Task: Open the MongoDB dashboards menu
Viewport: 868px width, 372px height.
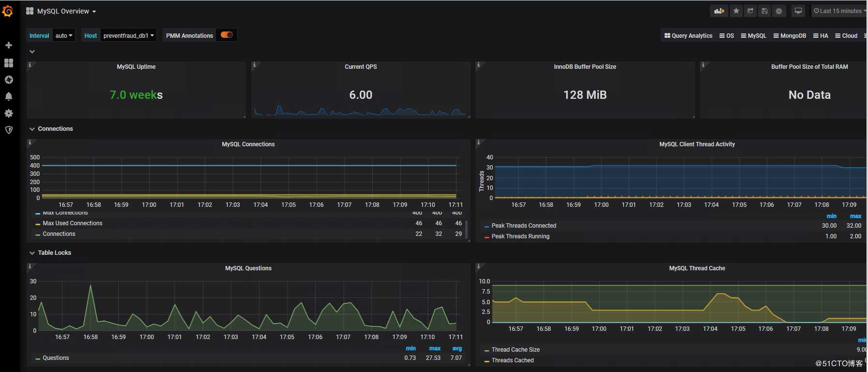Action: [x=790, y=35]
